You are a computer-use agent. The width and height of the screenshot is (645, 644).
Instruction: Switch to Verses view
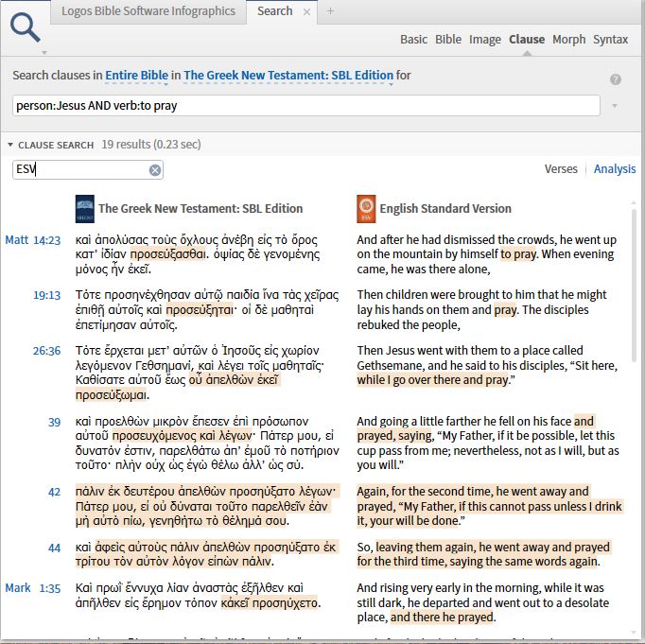[x=561, y=169]
